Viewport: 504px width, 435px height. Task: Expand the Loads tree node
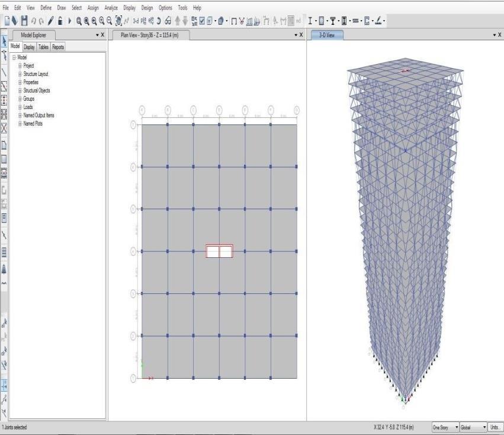(20, 107)
